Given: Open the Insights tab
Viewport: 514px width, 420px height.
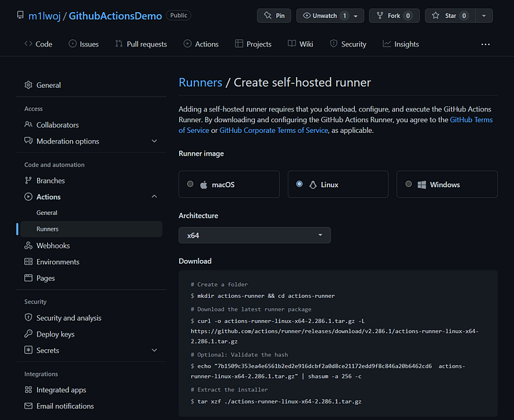Looking at the screenshot, I should click(401, 44).
